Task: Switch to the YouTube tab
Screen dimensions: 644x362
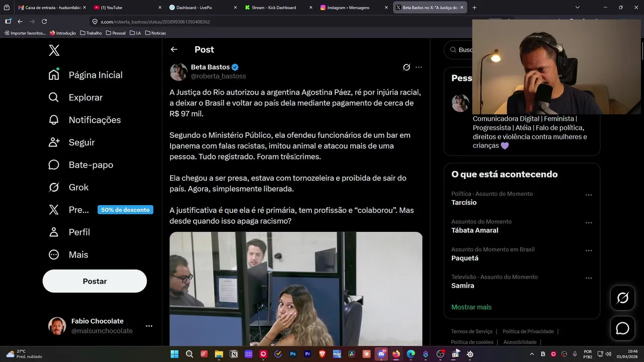Action: point(127,8)
